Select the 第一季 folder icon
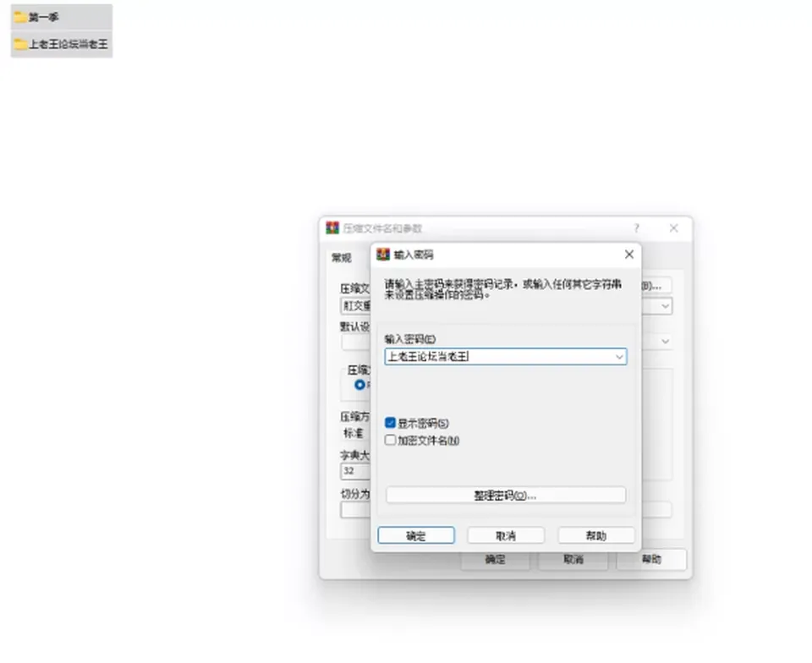This screenshot has height=663, width=812. (x=20, y=17)
